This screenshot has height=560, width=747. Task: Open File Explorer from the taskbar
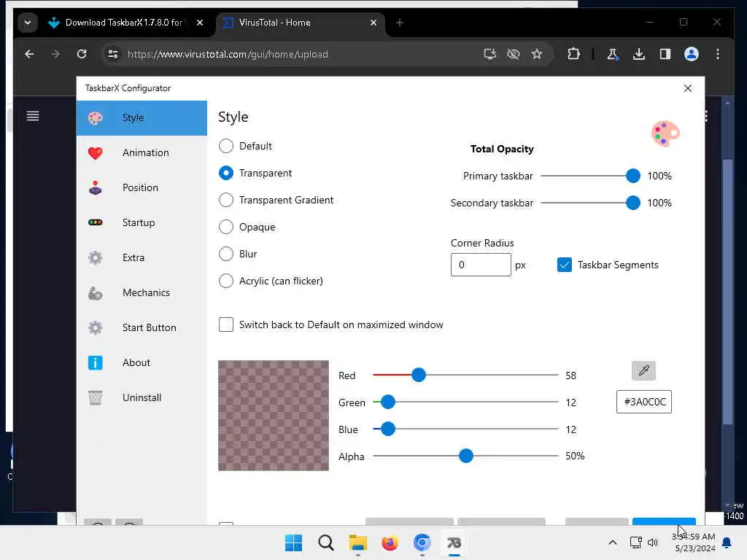(357, 542)
